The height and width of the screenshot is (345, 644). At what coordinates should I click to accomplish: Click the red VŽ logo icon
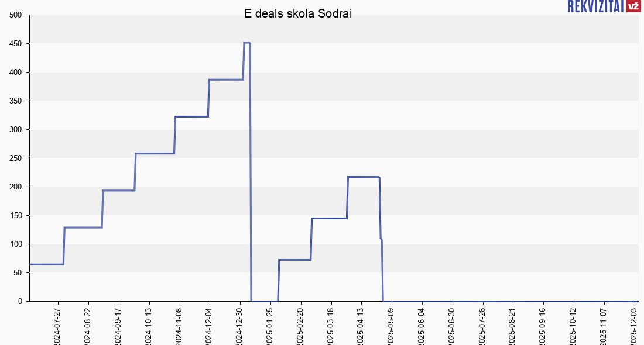coord(632,6)
